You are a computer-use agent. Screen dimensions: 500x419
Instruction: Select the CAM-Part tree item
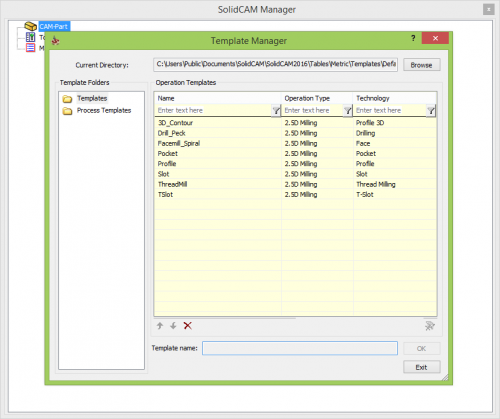tap(54, 26)
